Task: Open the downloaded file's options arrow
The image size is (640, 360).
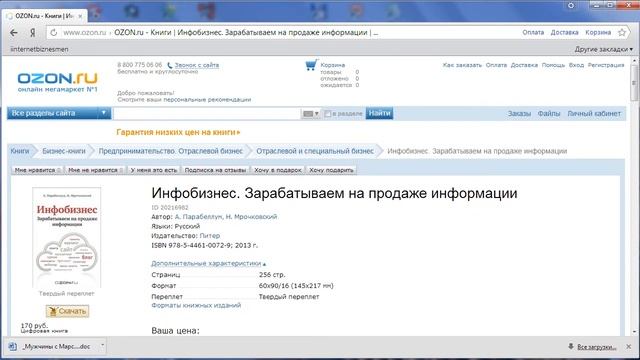Action: coord(102,345)
